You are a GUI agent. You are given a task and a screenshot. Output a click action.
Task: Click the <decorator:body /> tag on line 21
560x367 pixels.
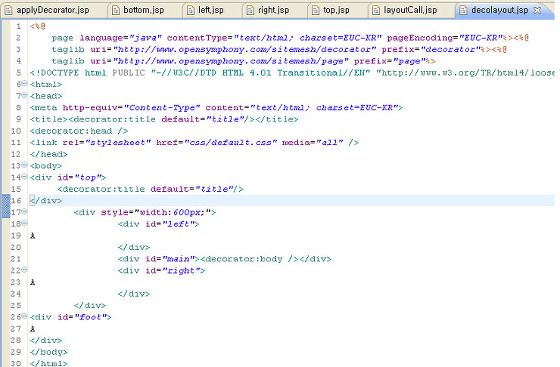point(250,259)
